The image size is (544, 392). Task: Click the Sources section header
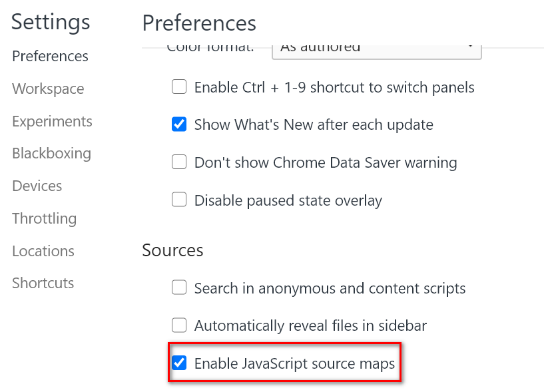(x=172, y=251)
